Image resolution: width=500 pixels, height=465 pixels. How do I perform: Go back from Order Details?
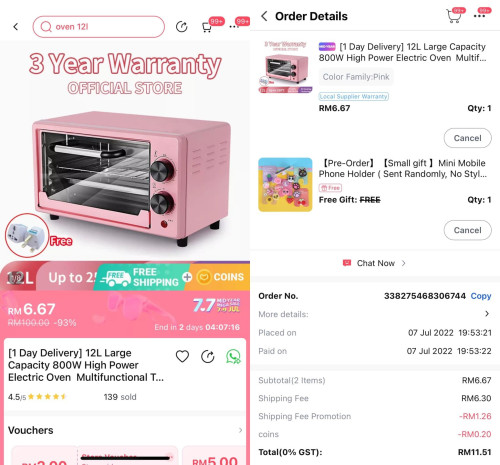264,16
